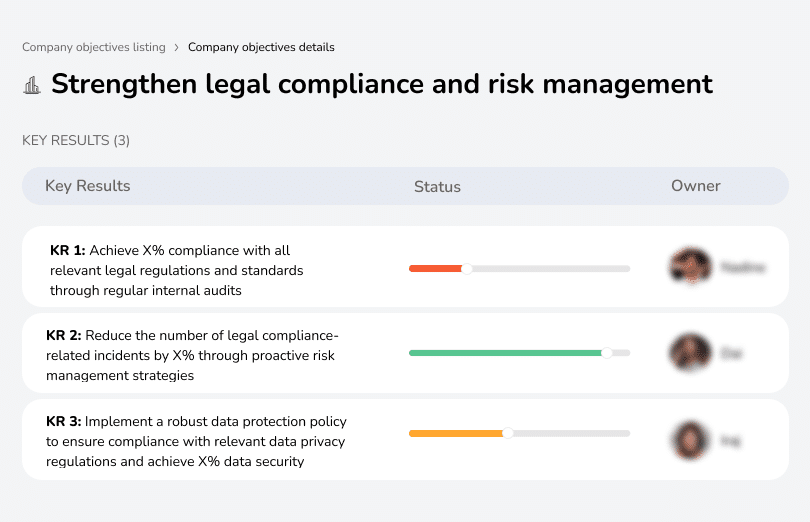Click the KEY RESULTS (3) heading

point(76,141)
